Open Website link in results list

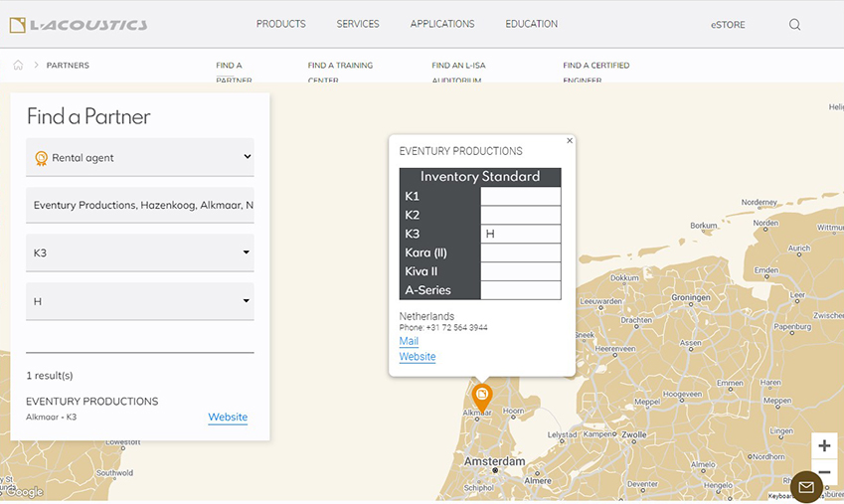[x=228, y=418]
